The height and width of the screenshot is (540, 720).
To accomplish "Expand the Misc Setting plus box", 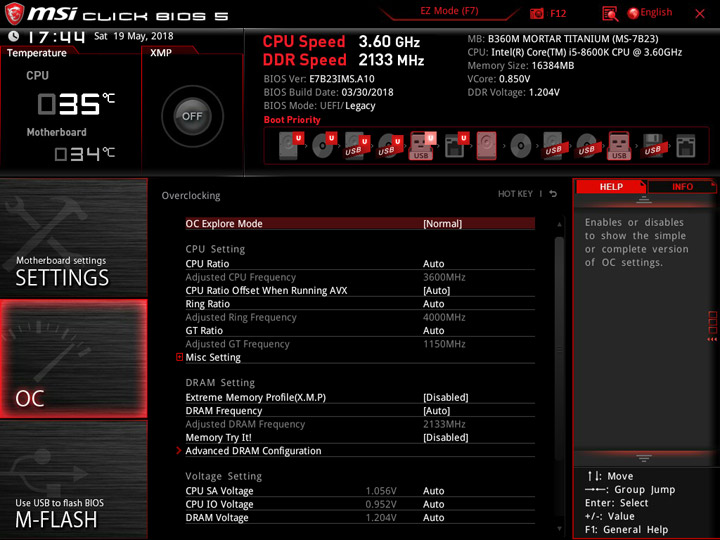I will click(180, 357).
